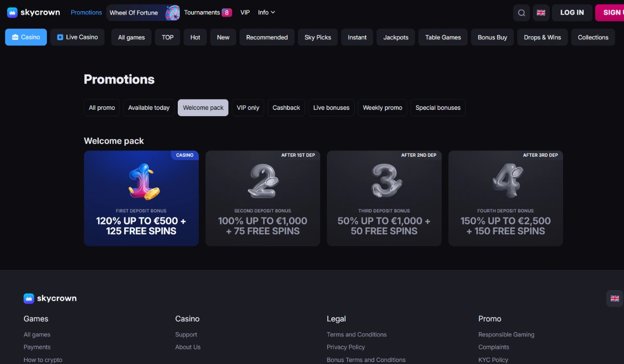Expand the Info dropdown menu
This screenshot has height=364, width=624.
pos(267,12)
